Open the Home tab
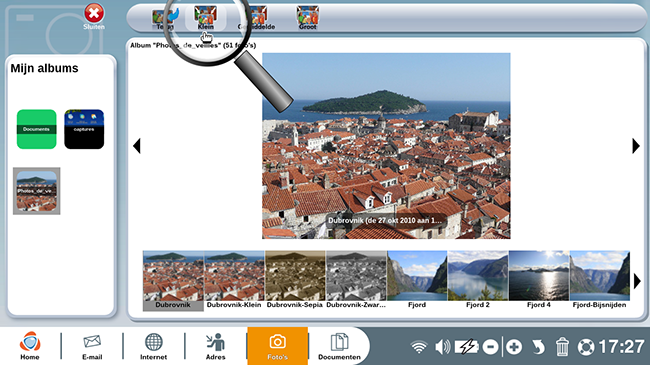650x365 pixels. pos(30,346)
